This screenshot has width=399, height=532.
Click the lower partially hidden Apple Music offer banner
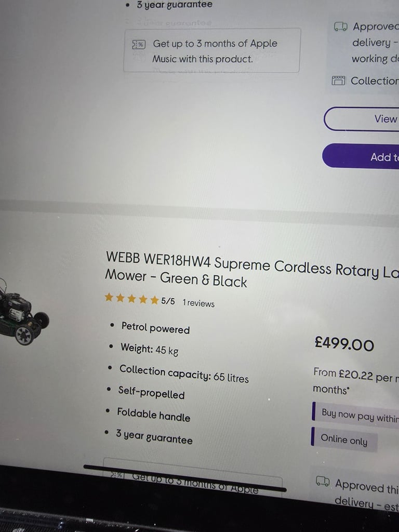193,477
